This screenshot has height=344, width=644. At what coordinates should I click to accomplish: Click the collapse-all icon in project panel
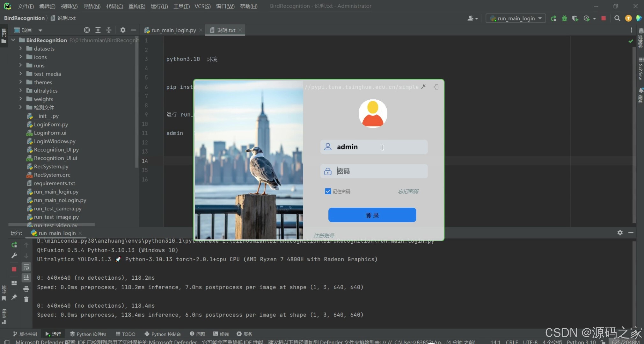tap(109, 30)
